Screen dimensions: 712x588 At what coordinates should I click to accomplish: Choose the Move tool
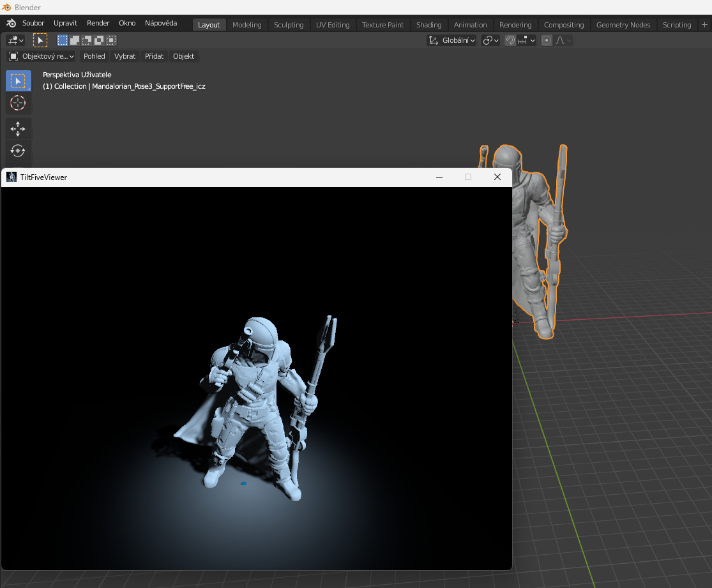click(x=18, y=129)
